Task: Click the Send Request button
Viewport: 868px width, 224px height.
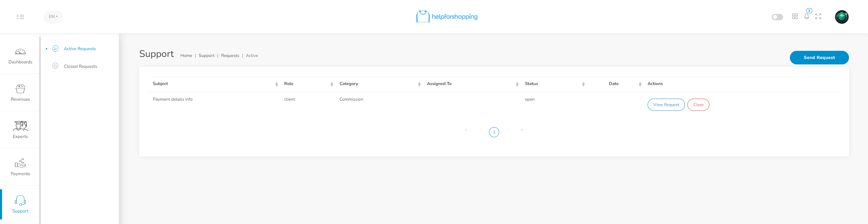Action: (819, 58)
